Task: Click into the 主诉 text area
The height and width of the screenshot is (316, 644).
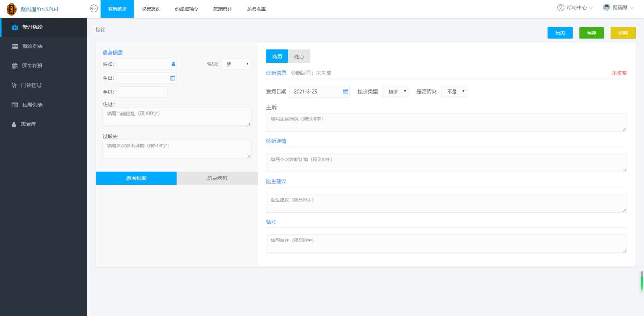Action: click(446, 122)
